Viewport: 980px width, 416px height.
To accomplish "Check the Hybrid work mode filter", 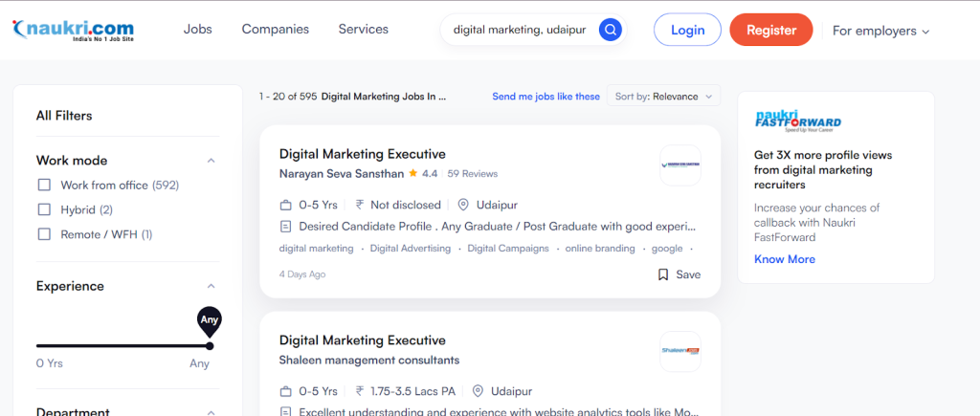I will click(x=44, y=209).
